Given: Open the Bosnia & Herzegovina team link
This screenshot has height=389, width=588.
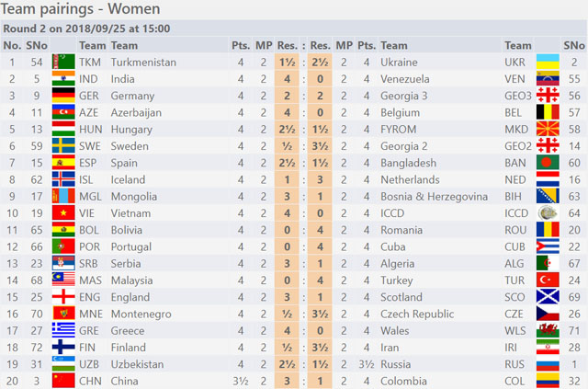Looking at the screenshot, I should point(435,197).
